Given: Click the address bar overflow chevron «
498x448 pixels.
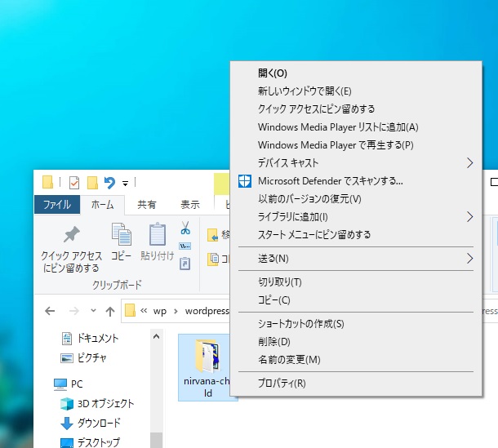Looking at the screenshot, I should click(144, 311).
